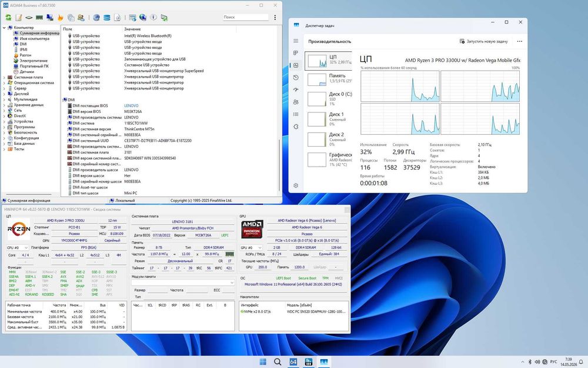This screenshot has width=588, height=368.
Task: Open App history icon in Task Manager sidebar
Action: [296, 77]
